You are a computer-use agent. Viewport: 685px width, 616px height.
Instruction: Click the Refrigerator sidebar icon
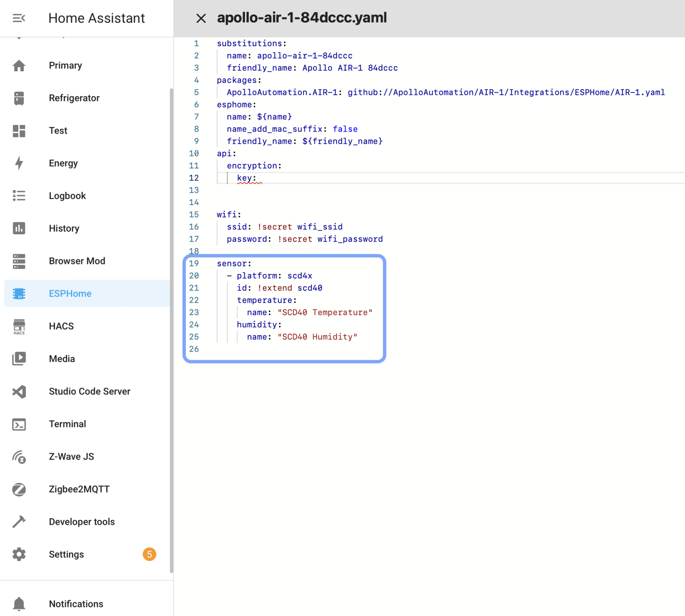click(x=19, y=98)
